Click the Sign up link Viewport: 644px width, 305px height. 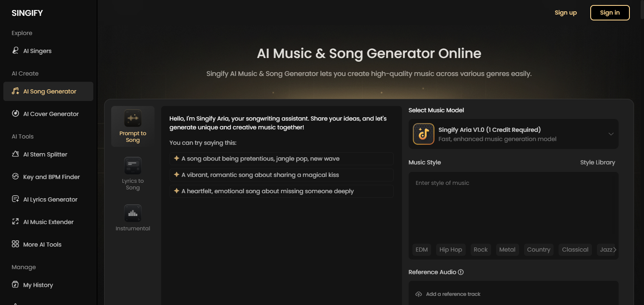565,13
